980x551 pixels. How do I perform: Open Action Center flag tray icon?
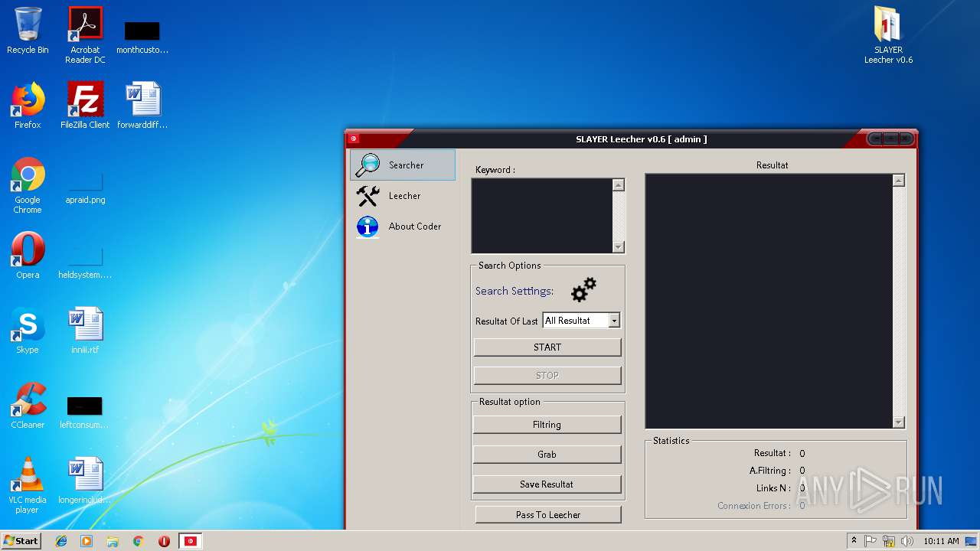[871, 541]
